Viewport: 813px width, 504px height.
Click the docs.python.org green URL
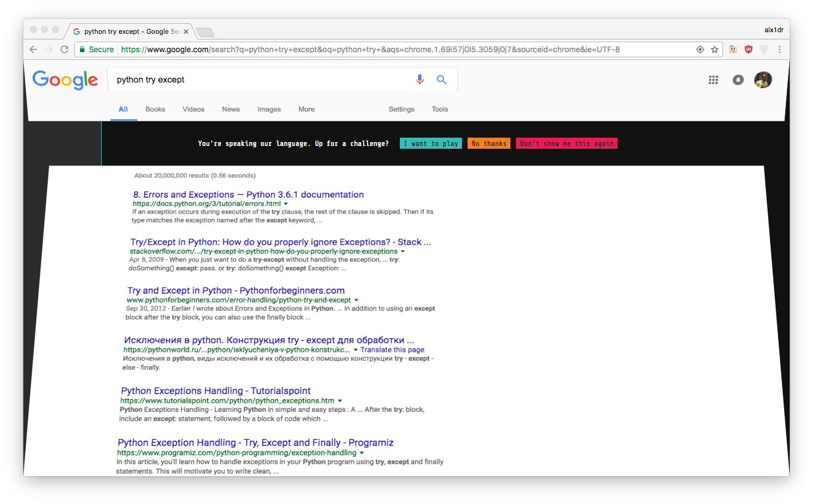(207, 204)
